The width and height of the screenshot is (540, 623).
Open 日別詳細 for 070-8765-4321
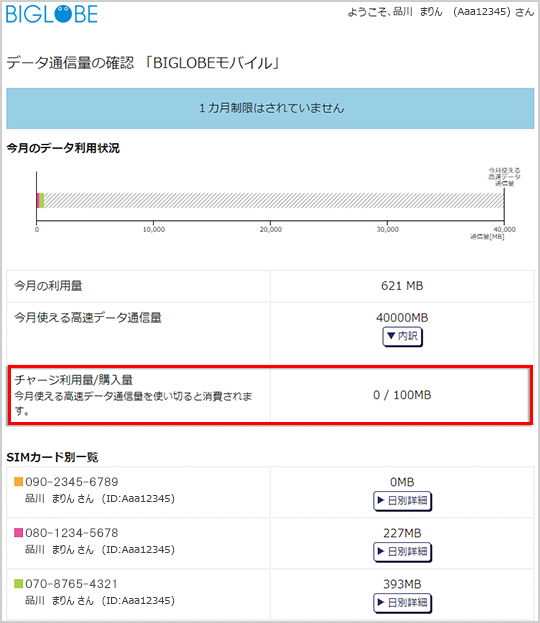click(402, 603)
